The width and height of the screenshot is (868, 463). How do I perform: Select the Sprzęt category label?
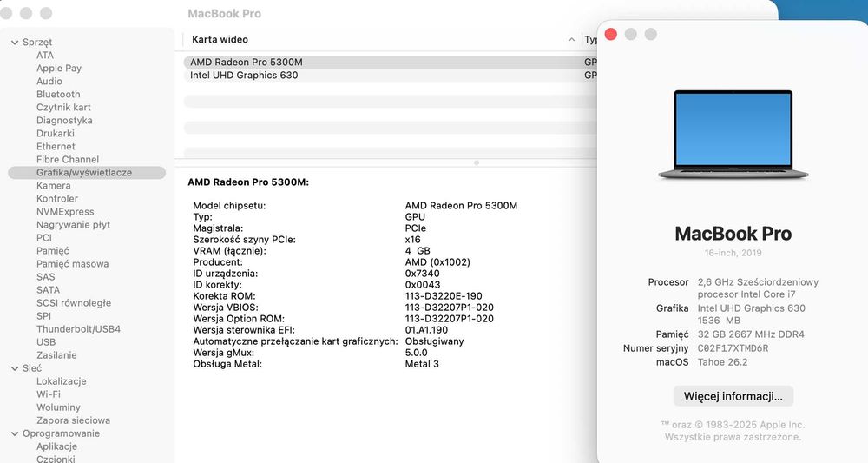click(37, 42)
